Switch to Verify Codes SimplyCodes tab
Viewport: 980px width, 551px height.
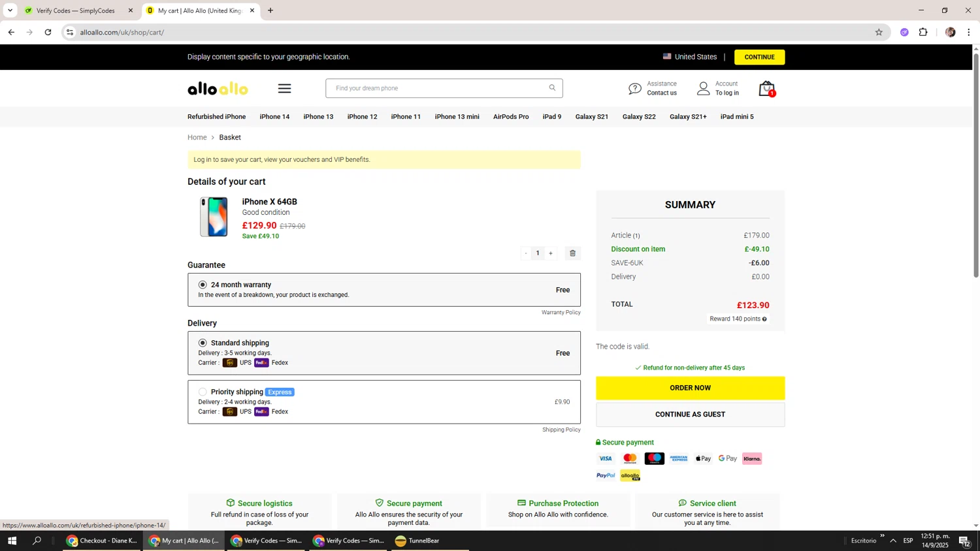[77, 10]
